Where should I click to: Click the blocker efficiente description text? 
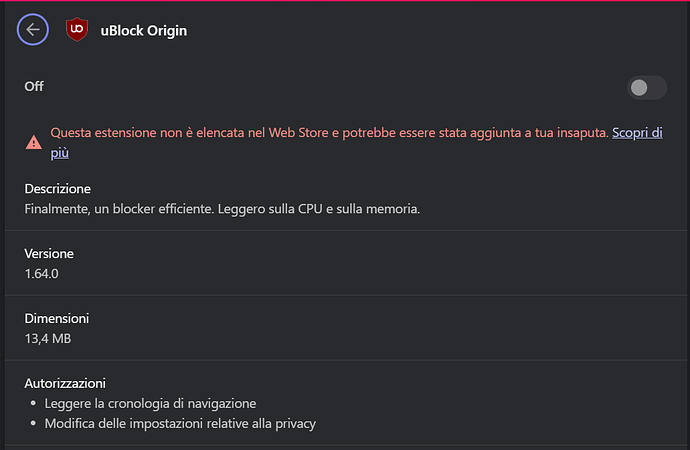pyautogui.click(x=222, y=209)
